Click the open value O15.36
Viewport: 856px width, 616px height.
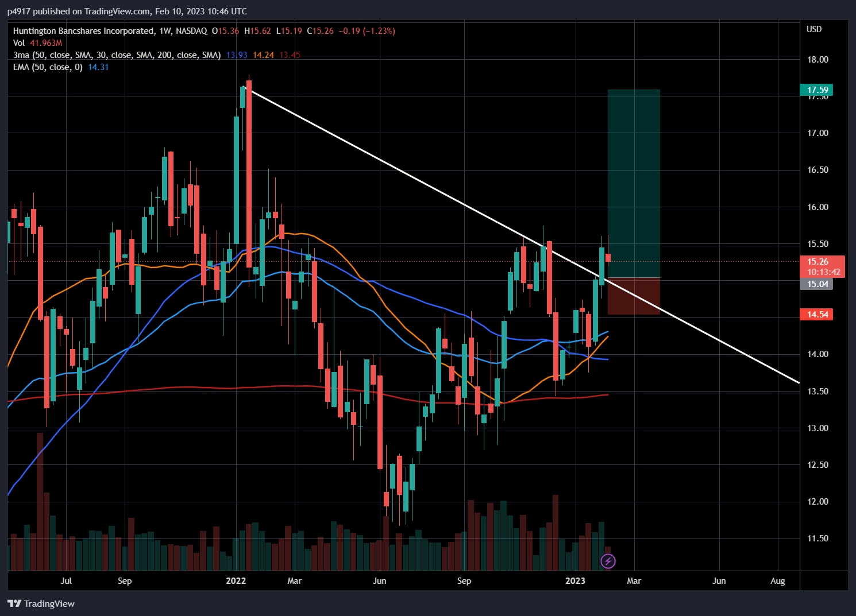coord(226,31)
